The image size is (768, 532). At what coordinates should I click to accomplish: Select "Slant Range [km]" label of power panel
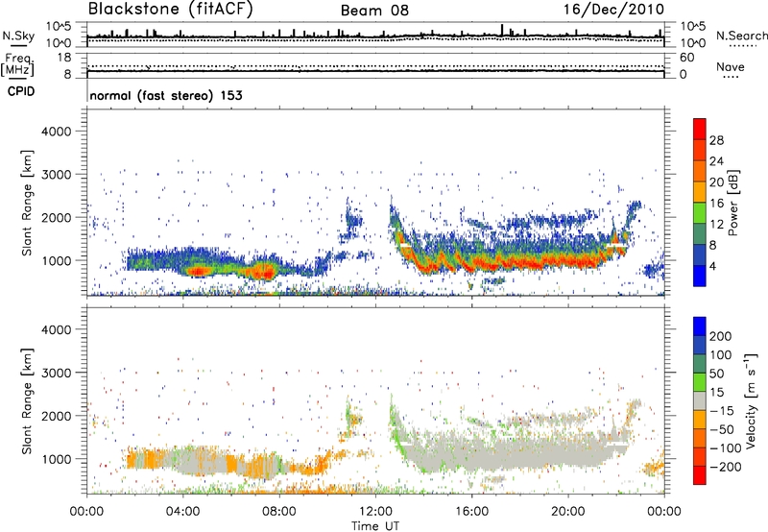(x=27, y=203)
